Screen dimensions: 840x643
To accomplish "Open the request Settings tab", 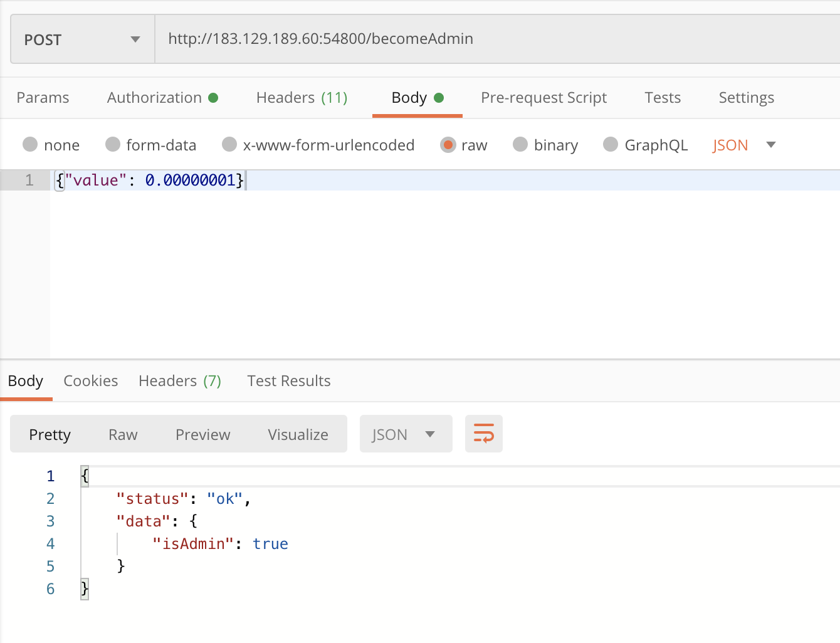I will coord(746,98).
